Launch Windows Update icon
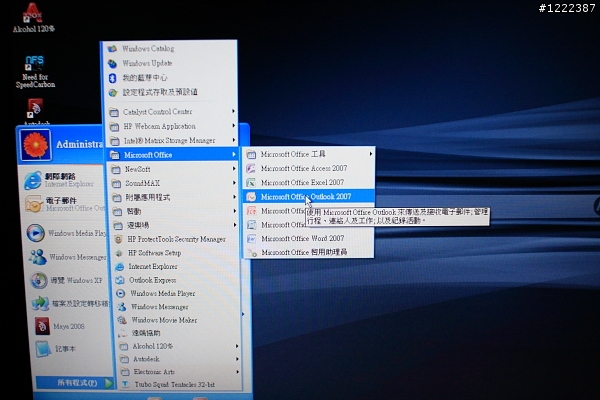 [112, 63]
